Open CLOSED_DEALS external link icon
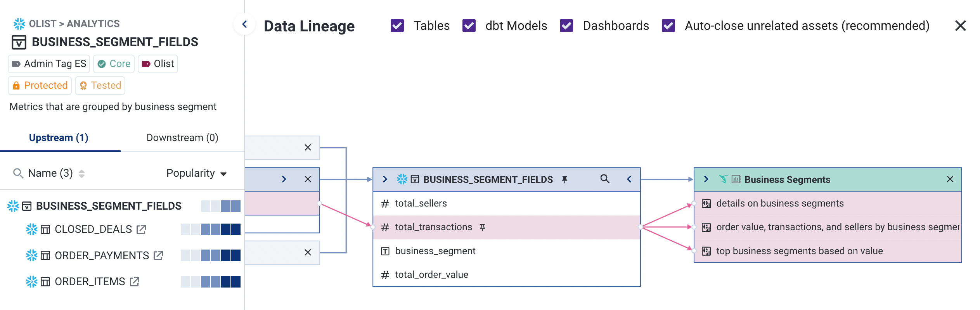Viewport: 980px width, 310px height. coord(141,229)
